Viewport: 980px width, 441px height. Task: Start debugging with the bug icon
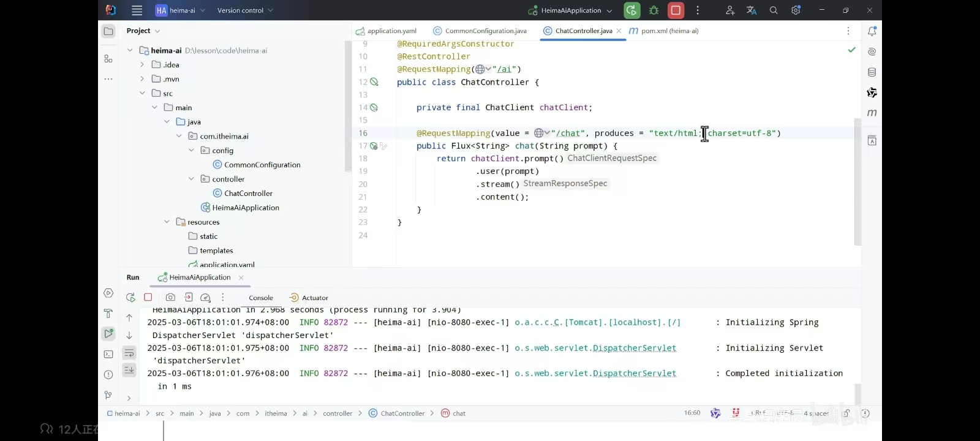(654, 10)
